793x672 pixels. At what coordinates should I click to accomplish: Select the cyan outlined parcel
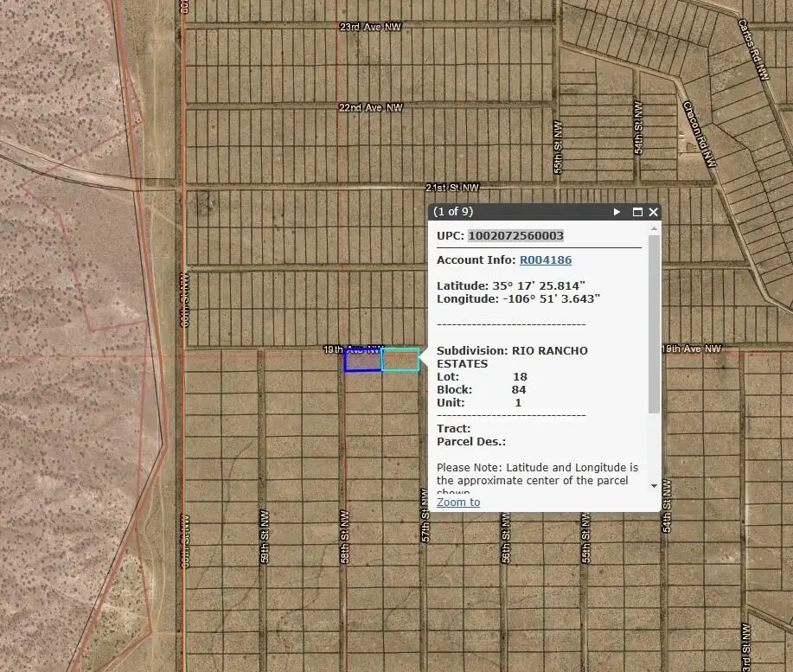[402, 358]
